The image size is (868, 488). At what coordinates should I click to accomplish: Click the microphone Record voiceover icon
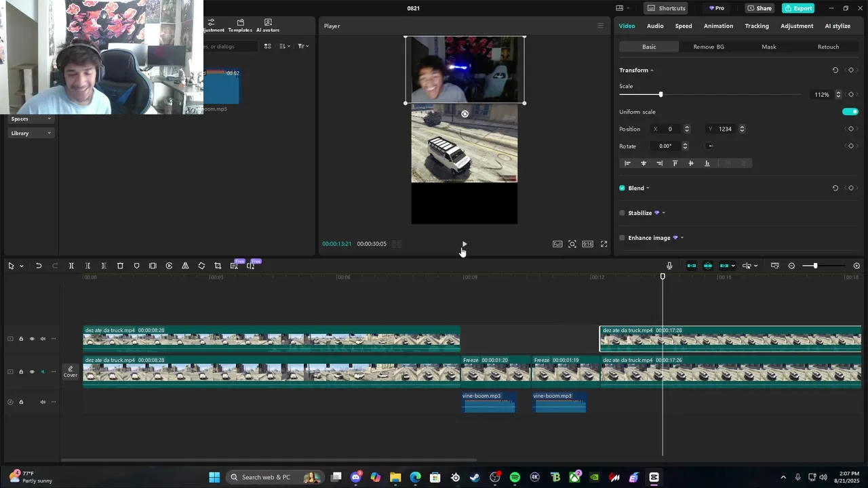pyautogui.click(x=669, y=266)
